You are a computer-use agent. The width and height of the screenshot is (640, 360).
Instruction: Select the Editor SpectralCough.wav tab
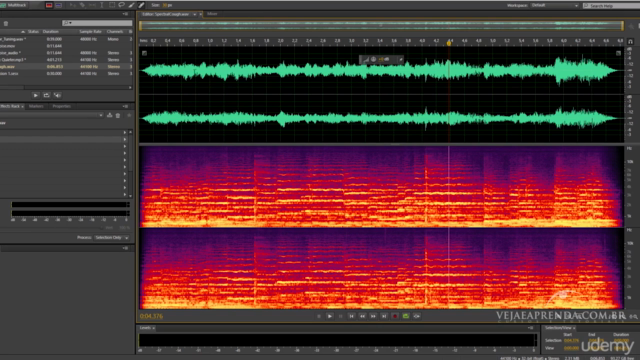click(166, 14)
